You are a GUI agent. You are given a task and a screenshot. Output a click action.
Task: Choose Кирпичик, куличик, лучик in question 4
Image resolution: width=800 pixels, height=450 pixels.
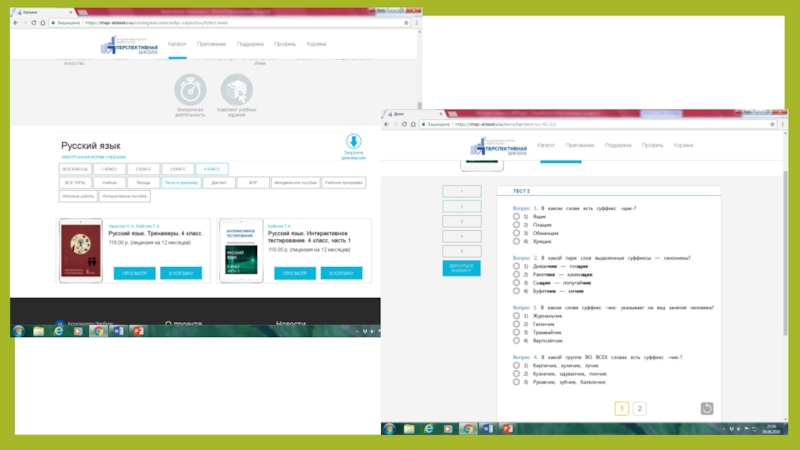516,365
